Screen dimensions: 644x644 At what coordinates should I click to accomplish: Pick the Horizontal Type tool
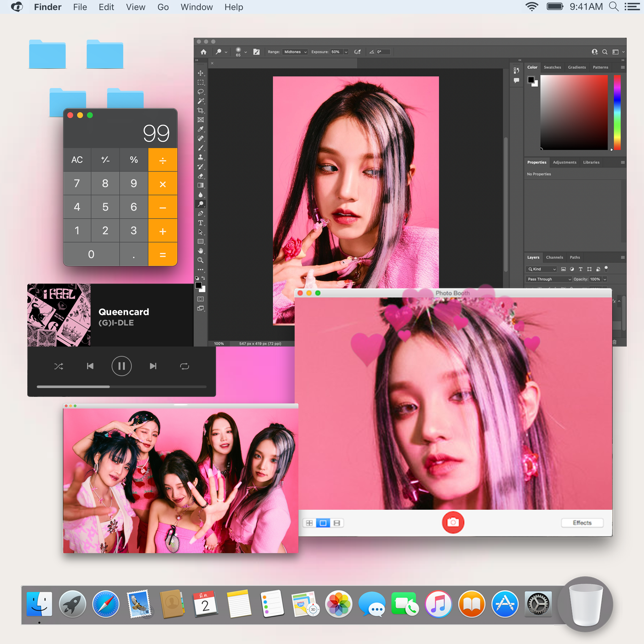click(x=200, y=223)
